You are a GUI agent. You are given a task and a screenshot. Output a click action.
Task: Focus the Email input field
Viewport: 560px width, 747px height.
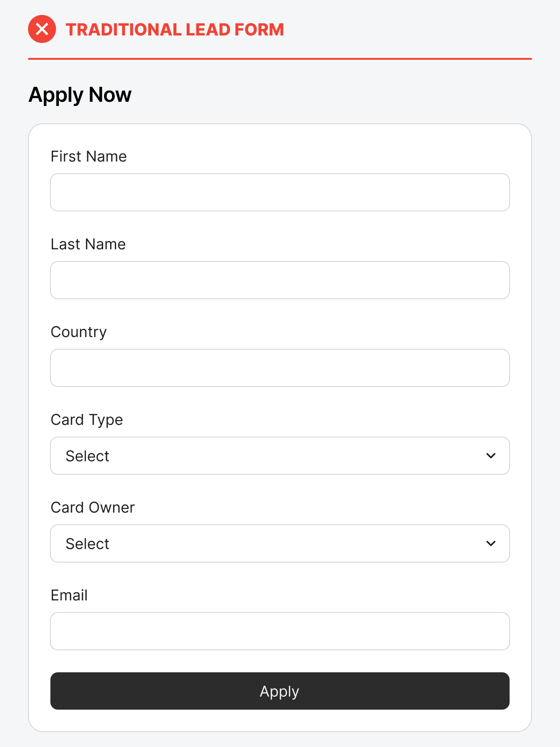click(x=280, y=631)
